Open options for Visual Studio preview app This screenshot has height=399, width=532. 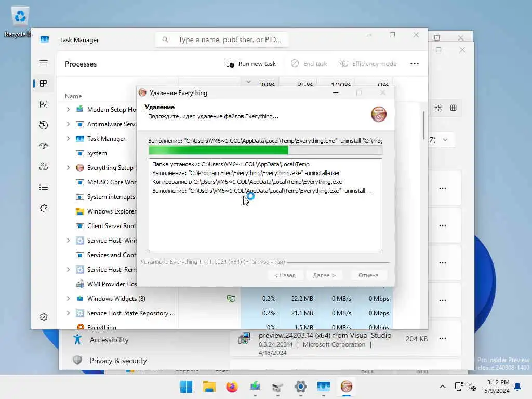443,338
